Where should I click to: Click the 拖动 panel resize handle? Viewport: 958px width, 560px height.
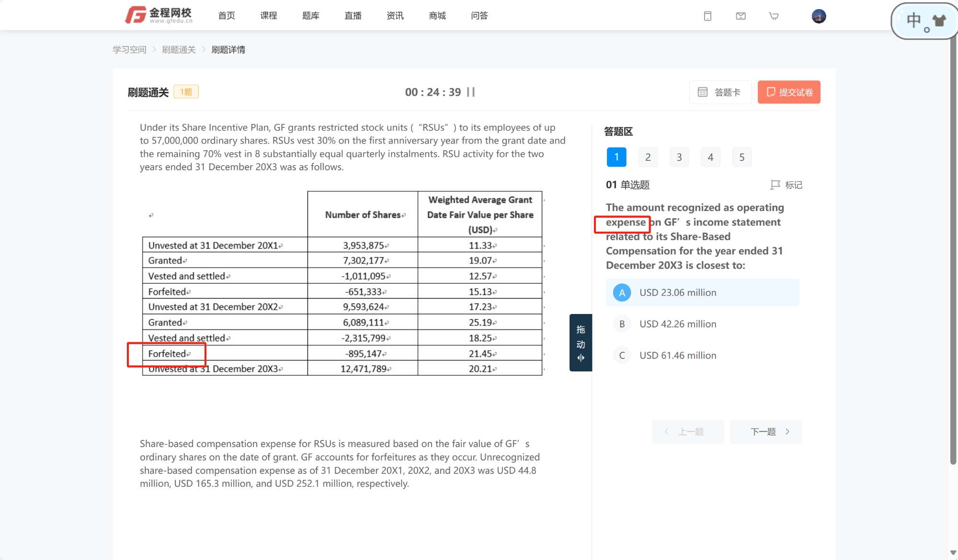(x=581, y=343)
